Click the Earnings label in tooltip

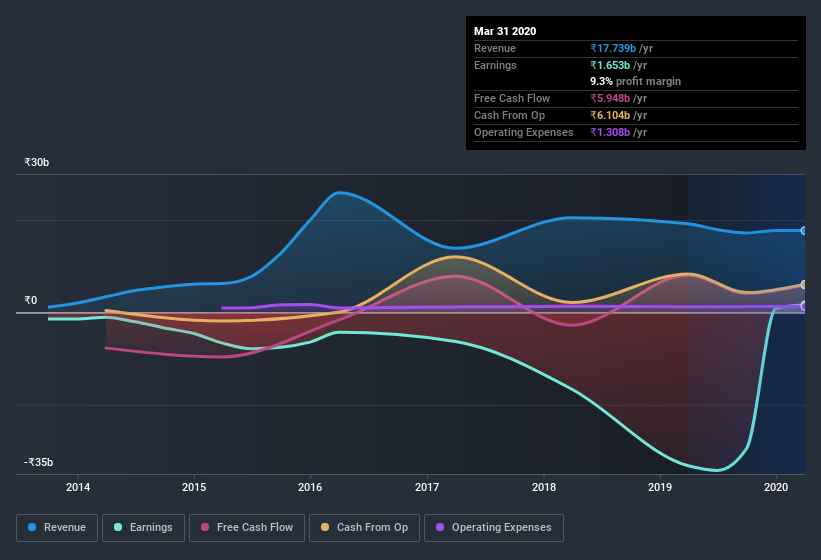[495, 65]
